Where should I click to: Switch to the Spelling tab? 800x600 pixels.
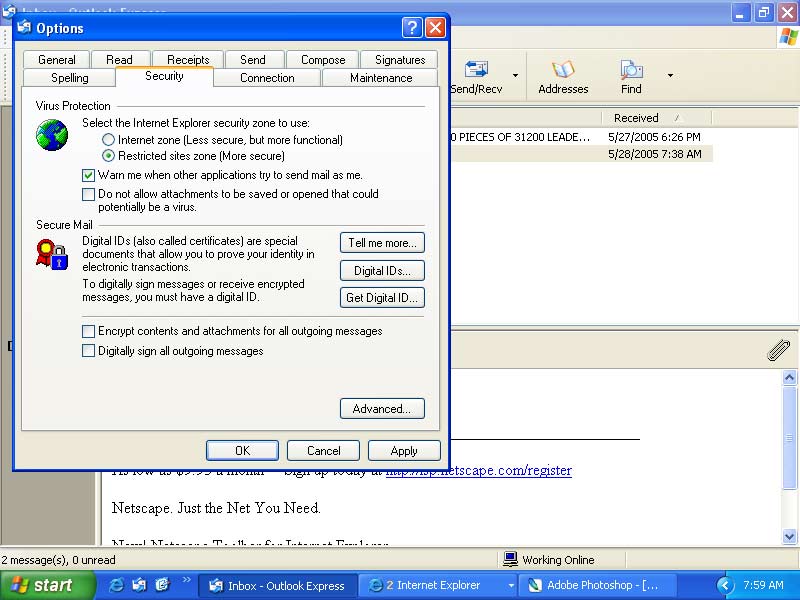pyautogui.click(x=70, y=78)
